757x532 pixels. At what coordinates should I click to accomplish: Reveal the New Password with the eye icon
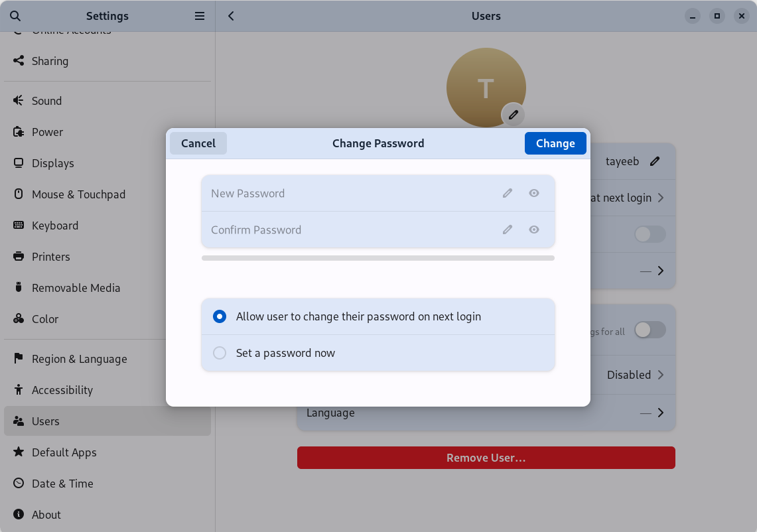tap(533, 193)
